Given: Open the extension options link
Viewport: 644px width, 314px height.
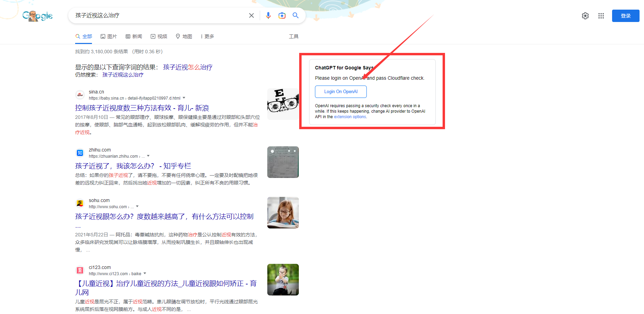Looking at the screenshot, I should tap(350, 117).
